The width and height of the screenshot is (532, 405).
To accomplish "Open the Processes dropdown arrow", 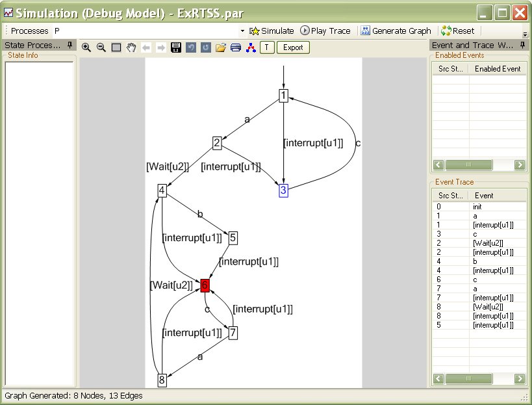I will tap(242, 31).
